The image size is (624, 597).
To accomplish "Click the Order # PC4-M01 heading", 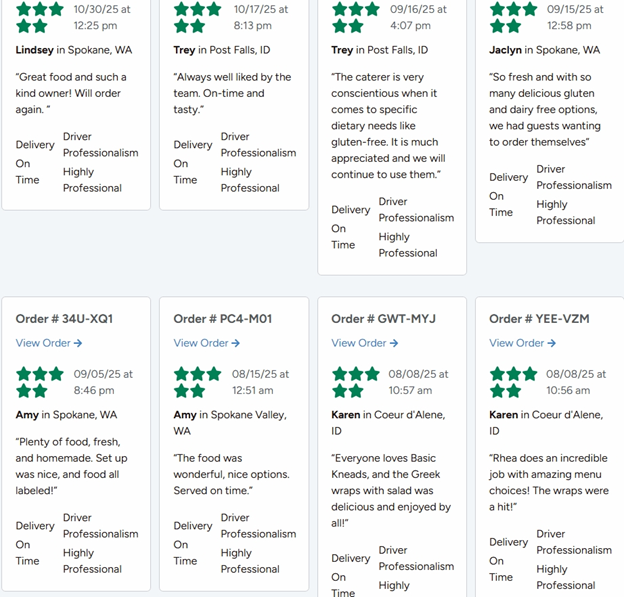I will [x=223, y=319].
